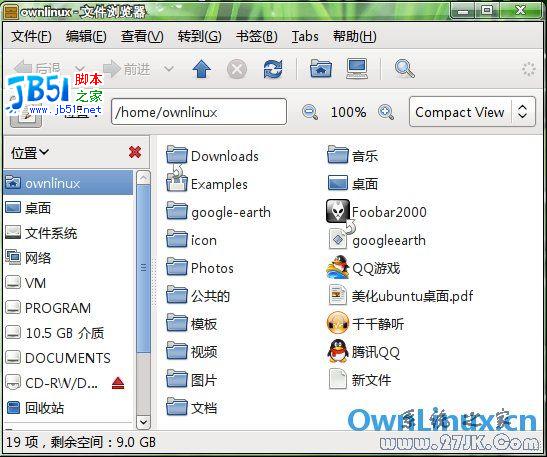
Task: Open the 查看(V) menu
Action: point(142,36)
